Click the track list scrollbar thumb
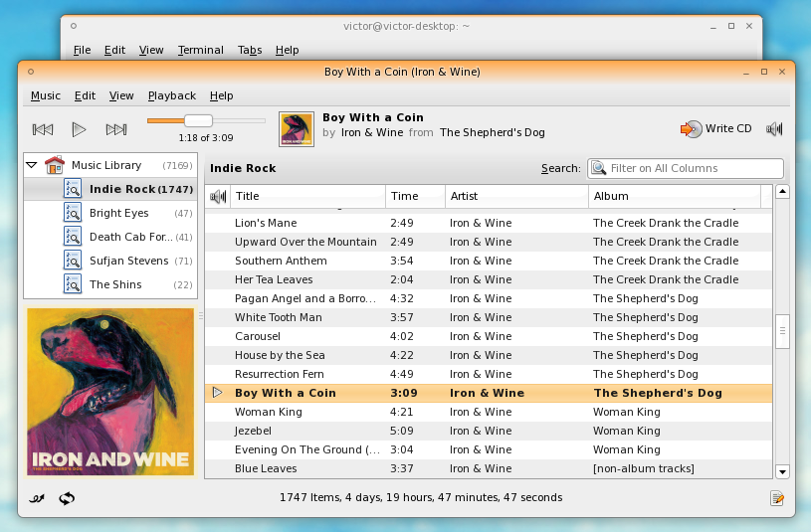Image resolution: width=811 pixels, height=532 pixels. [782, 331]
